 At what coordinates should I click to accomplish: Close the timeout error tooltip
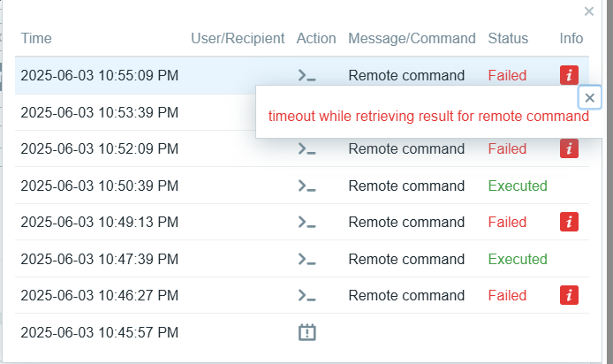(589, 97)
